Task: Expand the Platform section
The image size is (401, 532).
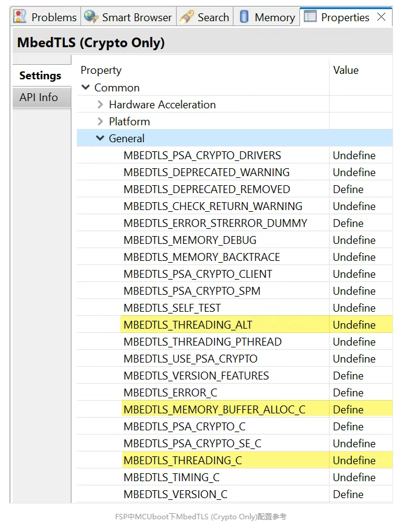Action: pos(100,122)
